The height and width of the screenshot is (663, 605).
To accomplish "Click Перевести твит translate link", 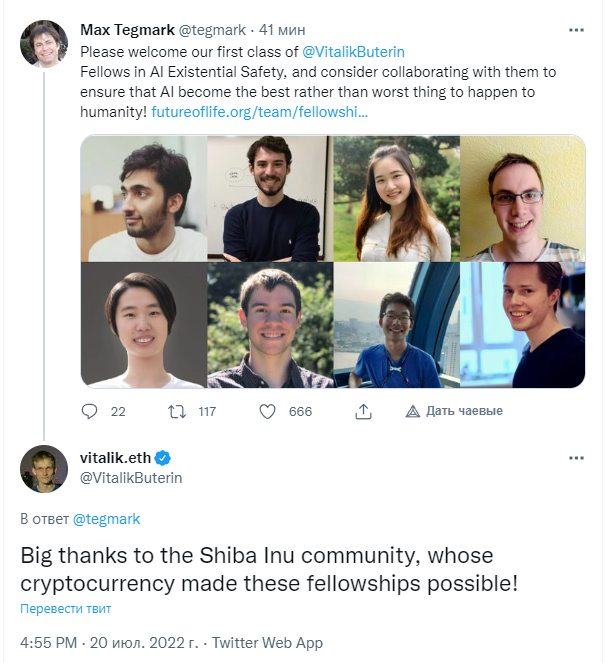I will point(66,608).
